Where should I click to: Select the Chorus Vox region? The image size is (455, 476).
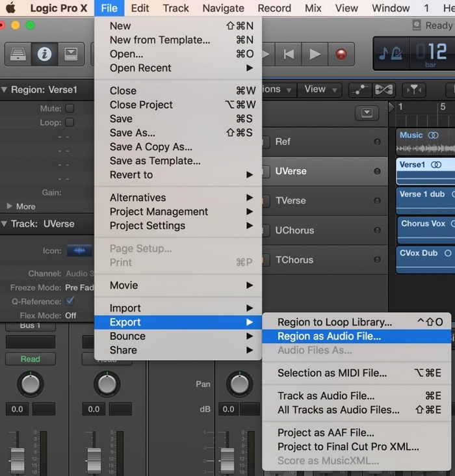pyautogui.click(x=426, y=230)
